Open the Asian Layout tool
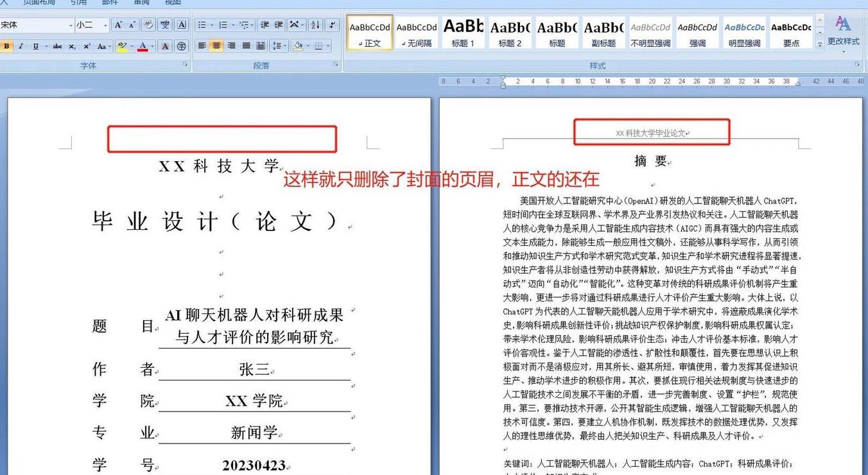The width and height of the screenshot is (868, 475). pyautogui.click(x=295, y=25)
